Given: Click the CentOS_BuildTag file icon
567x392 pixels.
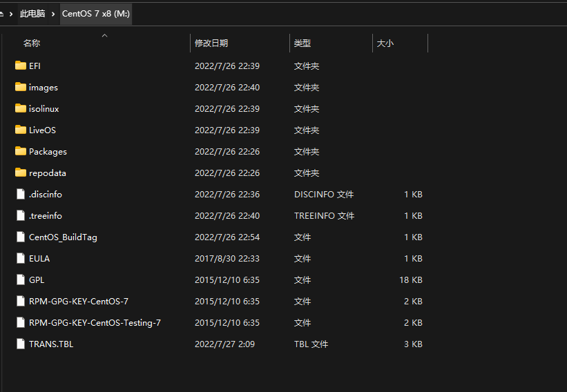Looking at the screenshot, I should click(21, 237).
